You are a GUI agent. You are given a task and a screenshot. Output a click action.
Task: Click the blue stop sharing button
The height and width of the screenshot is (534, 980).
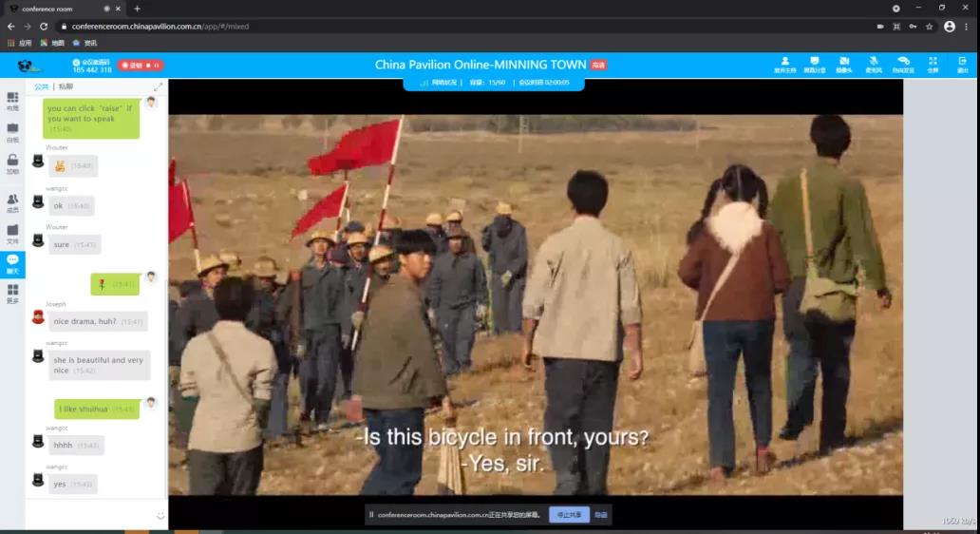pos(569,515)
